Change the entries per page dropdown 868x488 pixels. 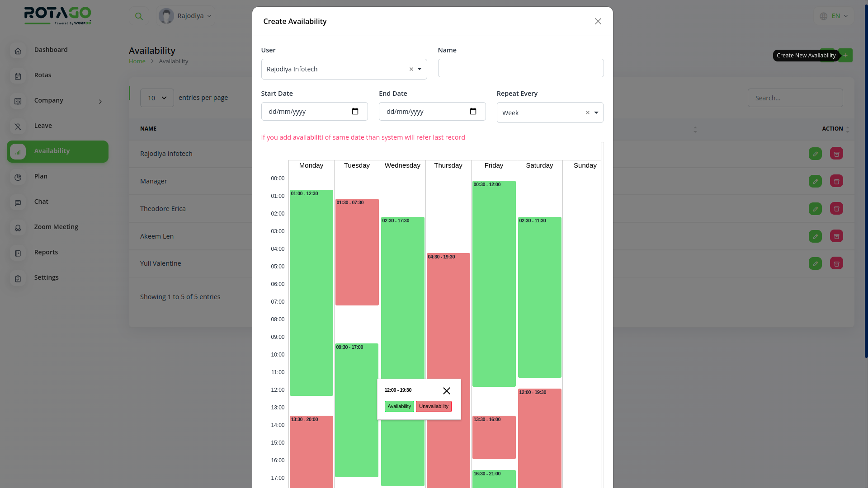[x=157, y=98]
